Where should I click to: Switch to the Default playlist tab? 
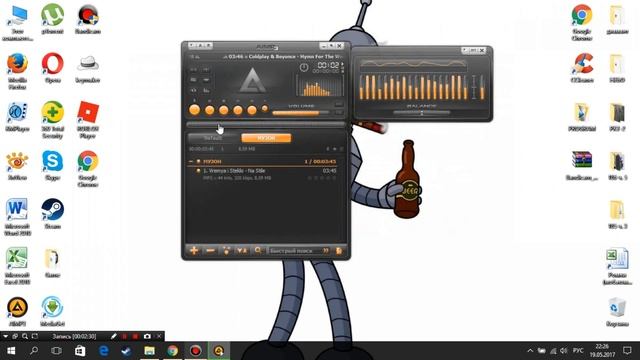pos(213,138)
